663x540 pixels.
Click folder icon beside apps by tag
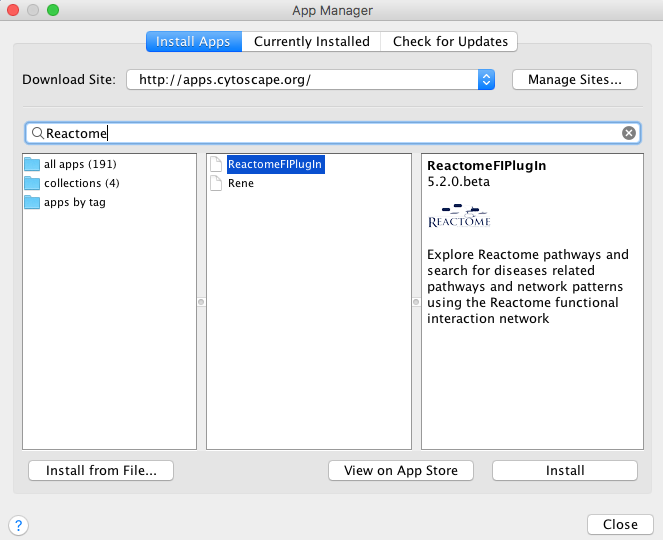click(32, 202)
